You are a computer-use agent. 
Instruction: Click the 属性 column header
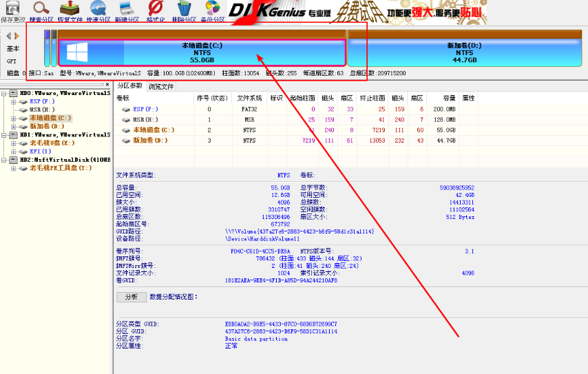(x=468, y=98)
